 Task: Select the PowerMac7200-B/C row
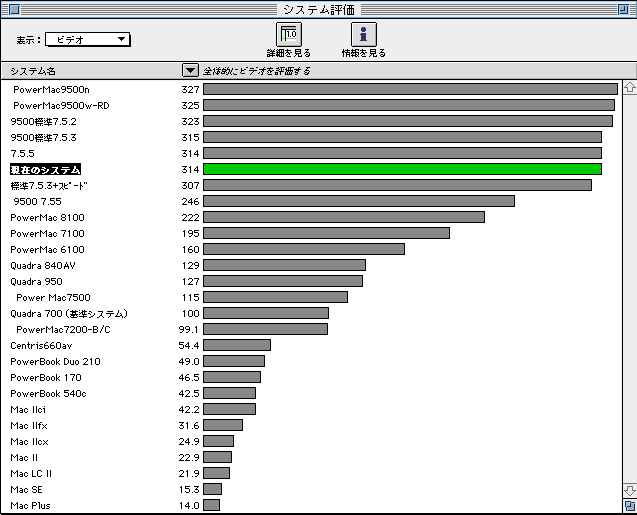coord(311,329)
